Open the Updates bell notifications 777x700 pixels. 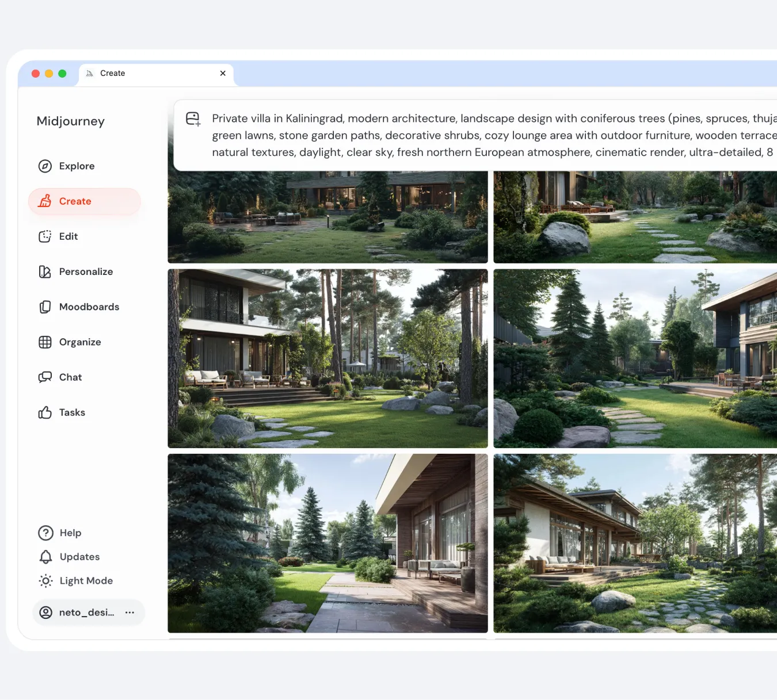point(45,557)
